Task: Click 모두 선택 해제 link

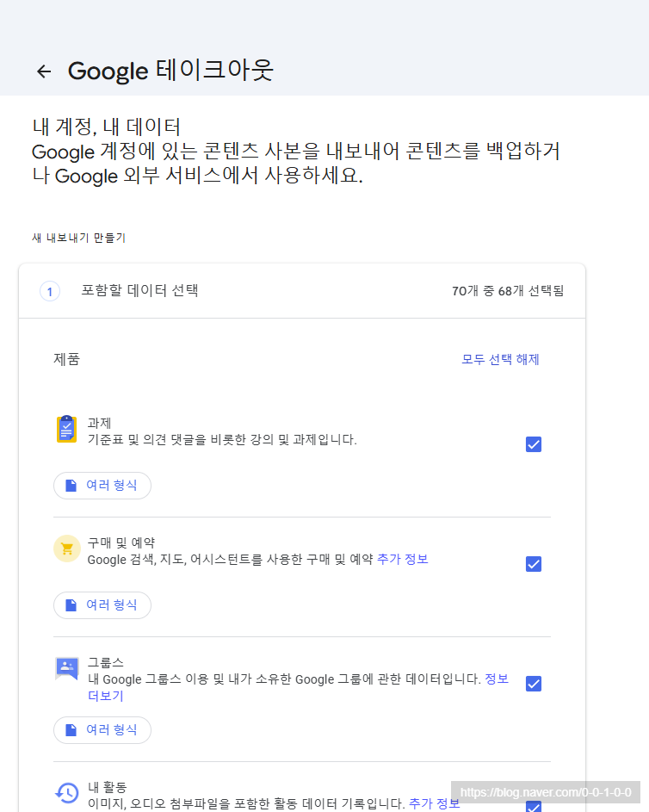Action: [x=500, y=359]
